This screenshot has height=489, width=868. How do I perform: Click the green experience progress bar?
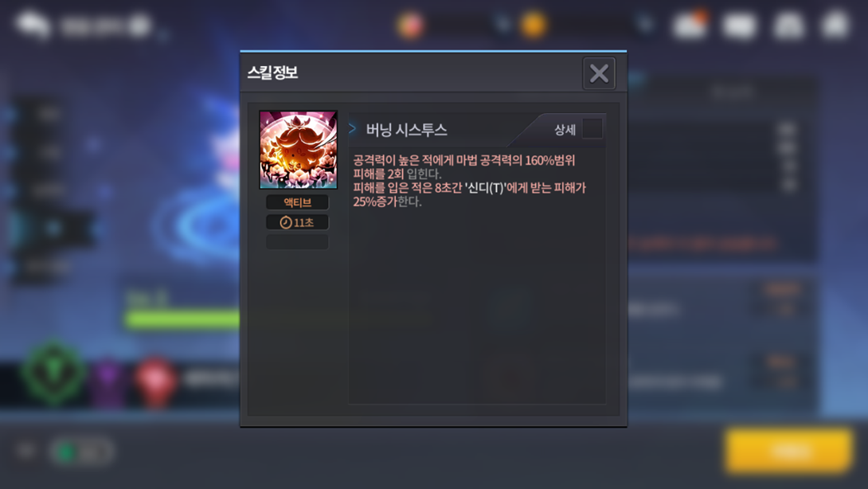(182, 319)
